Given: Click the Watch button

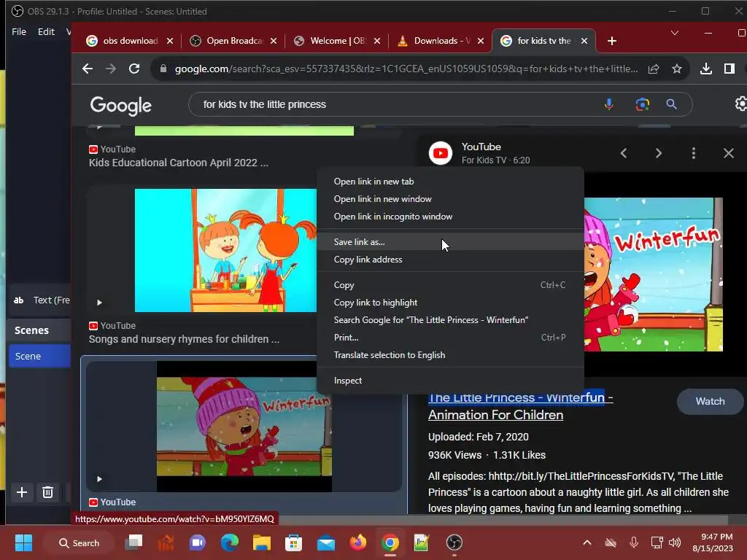Looking at the screenshot, I should 710,402.
